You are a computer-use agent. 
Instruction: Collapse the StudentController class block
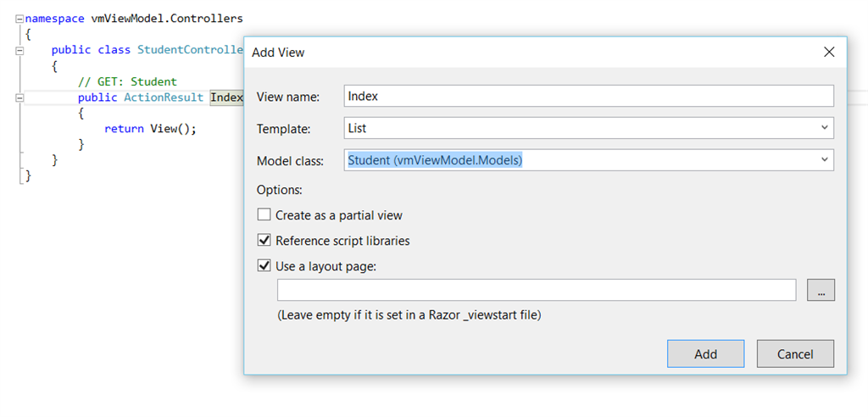pyautogui.click(x=19, y=50)
